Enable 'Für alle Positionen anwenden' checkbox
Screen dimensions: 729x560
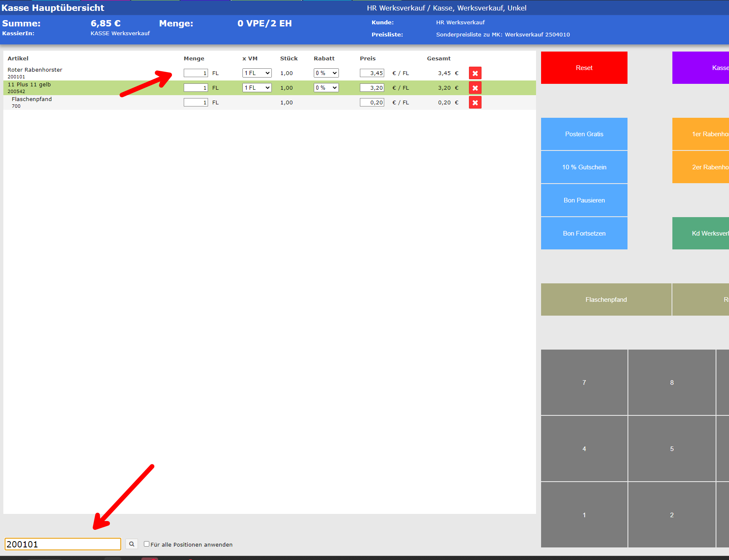click(146, 544)
